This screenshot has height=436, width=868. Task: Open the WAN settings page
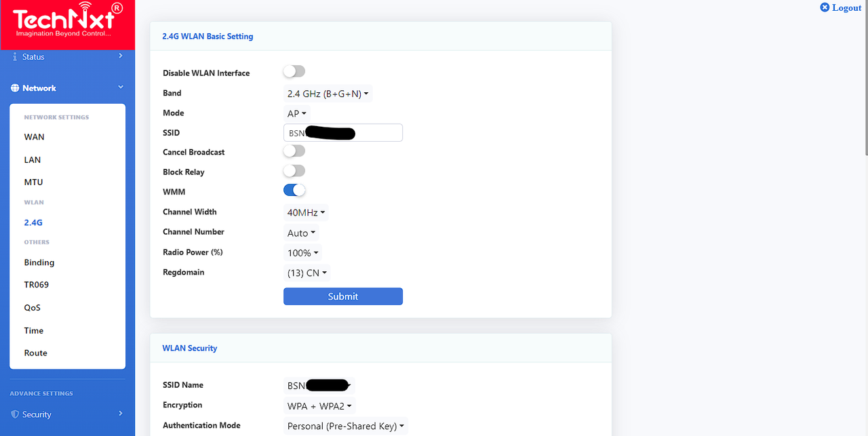point(35,137)
